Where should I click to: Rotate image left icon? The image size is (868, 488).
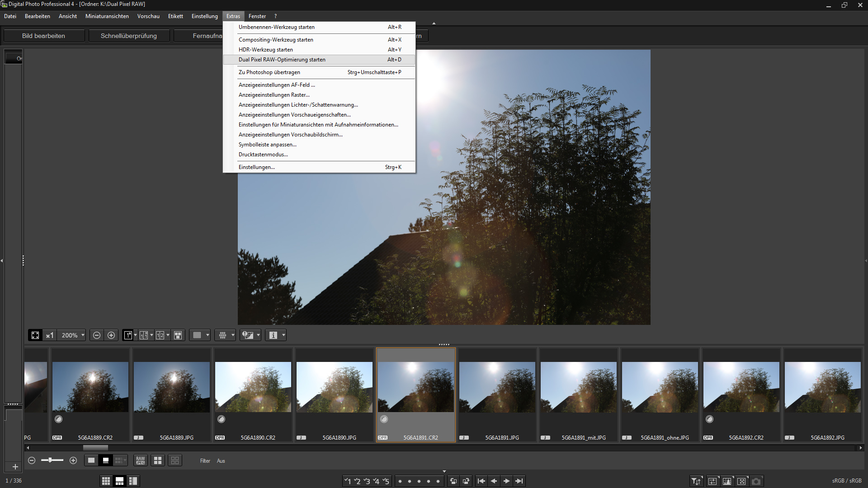[x=453, y=481]
